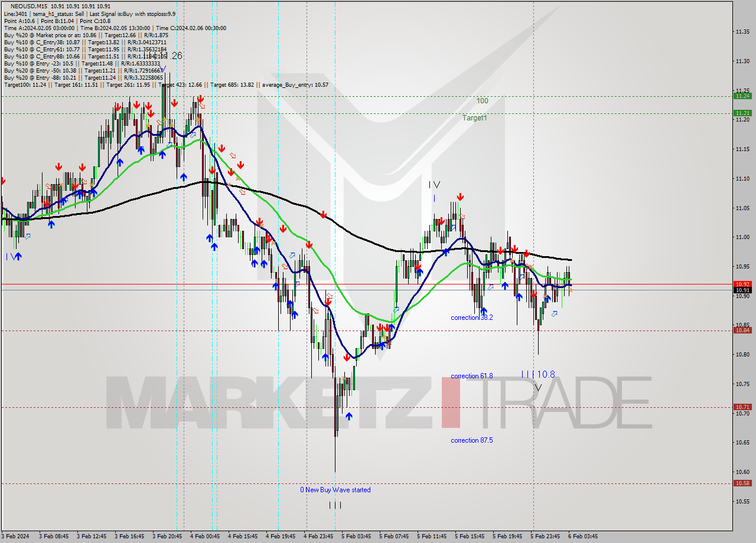Click the 11.00 price axis label
756x543 pixels.
742,237
